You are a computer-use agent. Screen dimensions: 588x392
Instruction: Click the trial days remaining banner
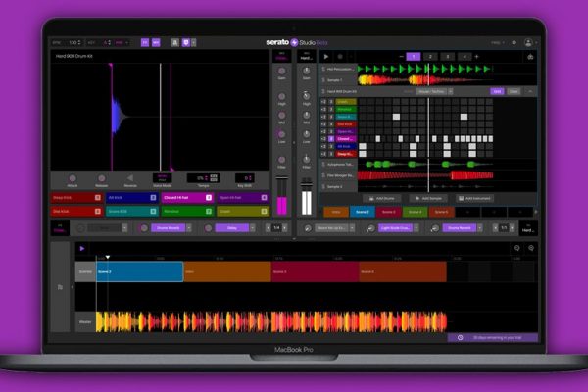pyautogui.click(x=492, y=338)
